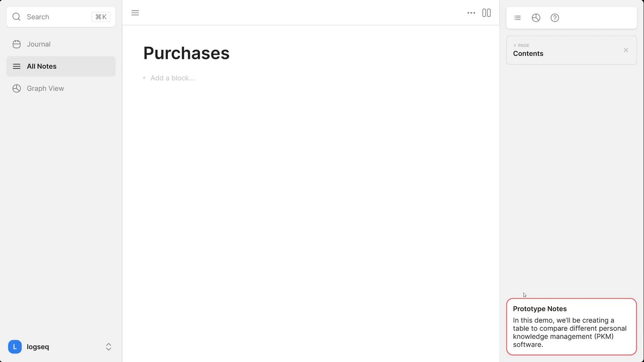The height and width of the screenshot is (362, 644).
Task: Click the magnifier icon in the search box
Action: tap(17, 17)
